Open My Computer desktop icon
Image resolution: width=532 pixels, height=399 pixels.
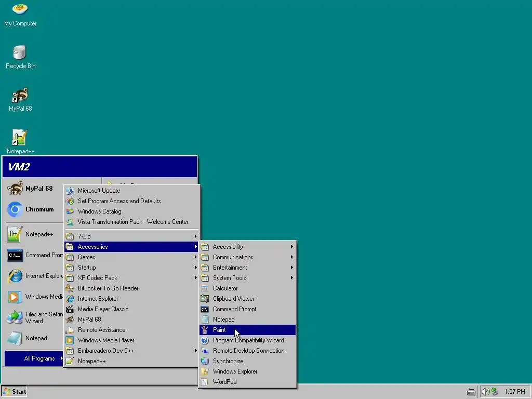pyautogui.click(x=20, y=14)
